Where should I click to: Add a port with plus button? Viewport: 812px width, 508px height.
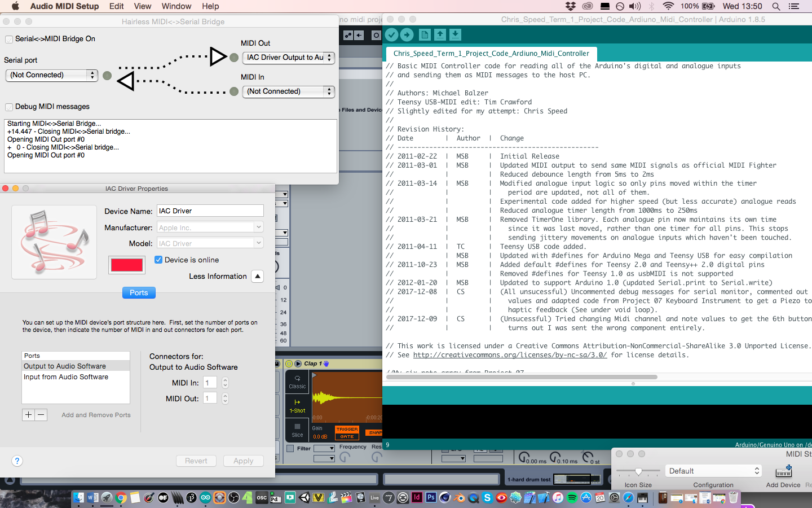pos(28,414)
